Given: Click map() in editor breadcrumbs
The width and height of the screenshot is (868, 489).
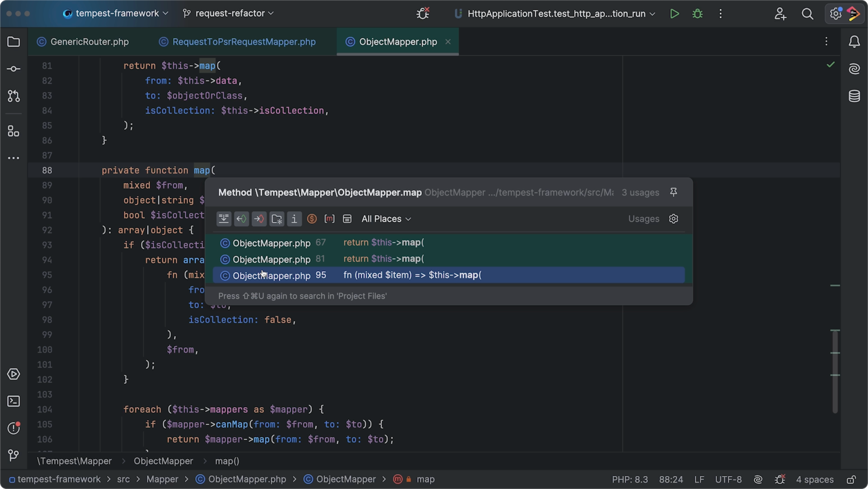Looking at the screenshot, I should (x=227, y=461).
